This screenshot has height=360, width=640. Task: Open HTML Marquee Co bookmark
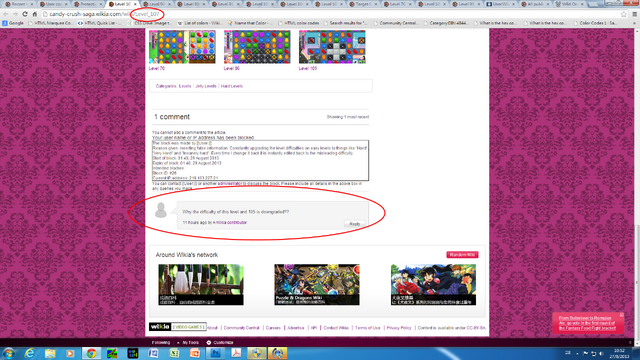point(50,23)
